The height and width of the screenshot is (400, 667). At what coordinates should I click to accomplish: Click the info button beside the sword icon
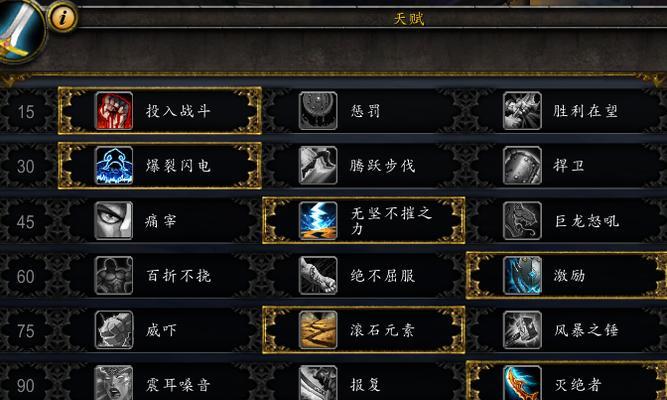point(63,17)
